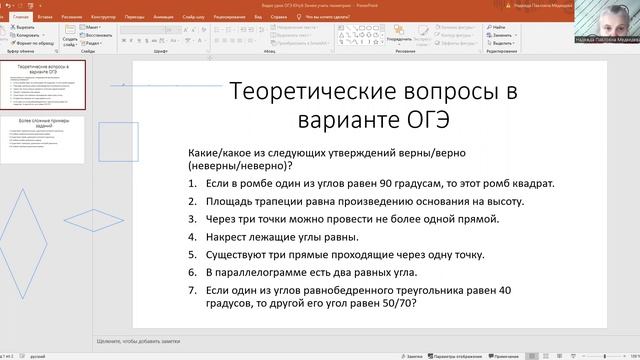The width and height of the screenshot is (640, 360).
Task: Click Создать слайд (New Slide) icon
Action: tap(70, 29)
